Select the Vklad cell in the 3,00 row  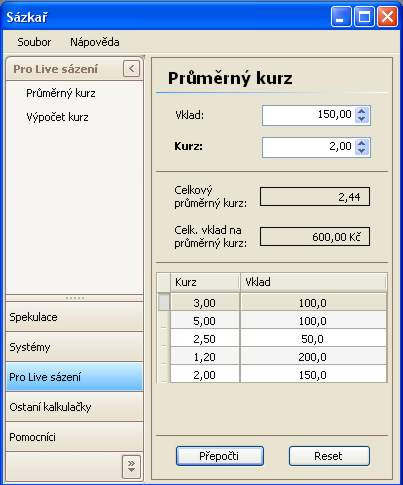pos(313,303)
